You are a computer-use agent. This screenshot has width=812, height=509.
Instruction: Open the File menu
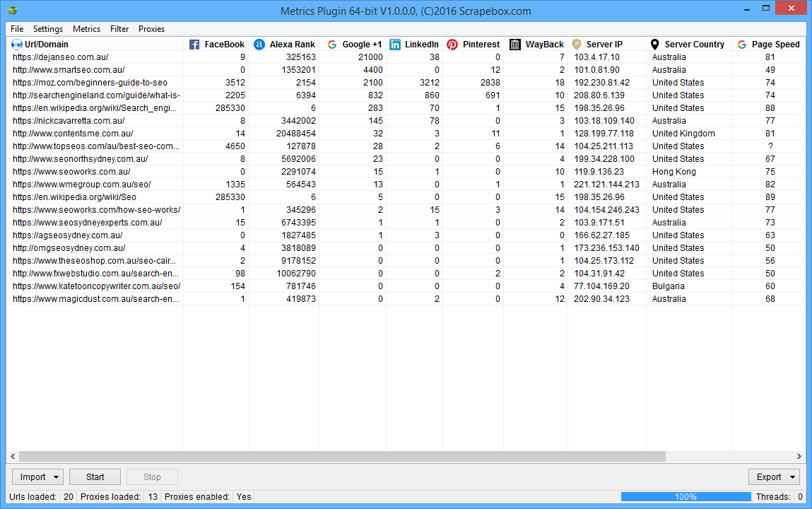pyautogui.click(x=17, y=29)
